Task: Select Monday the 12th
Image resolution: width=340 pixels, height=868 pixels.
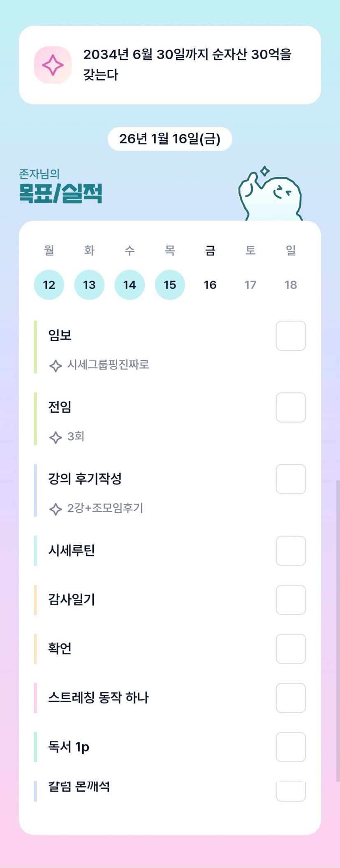Action: tap(49, 285)
